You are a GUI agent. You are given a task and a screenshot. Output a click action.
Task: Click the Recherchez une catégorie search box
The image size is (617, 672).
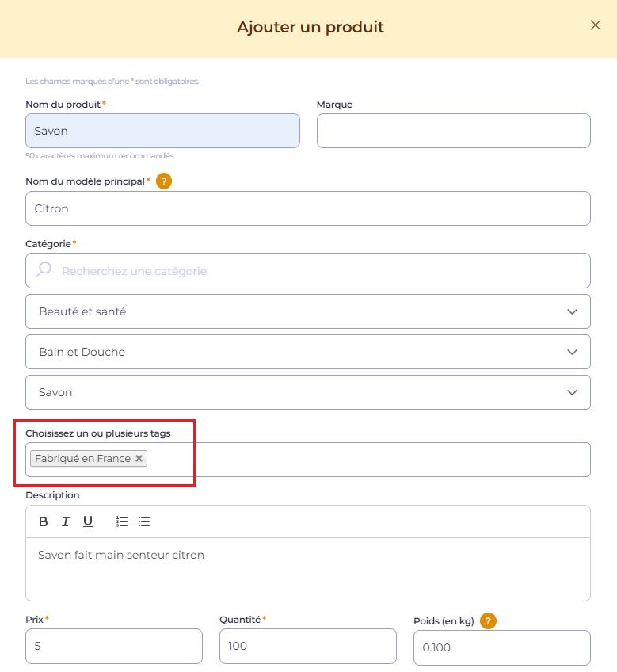click(308, 270)
